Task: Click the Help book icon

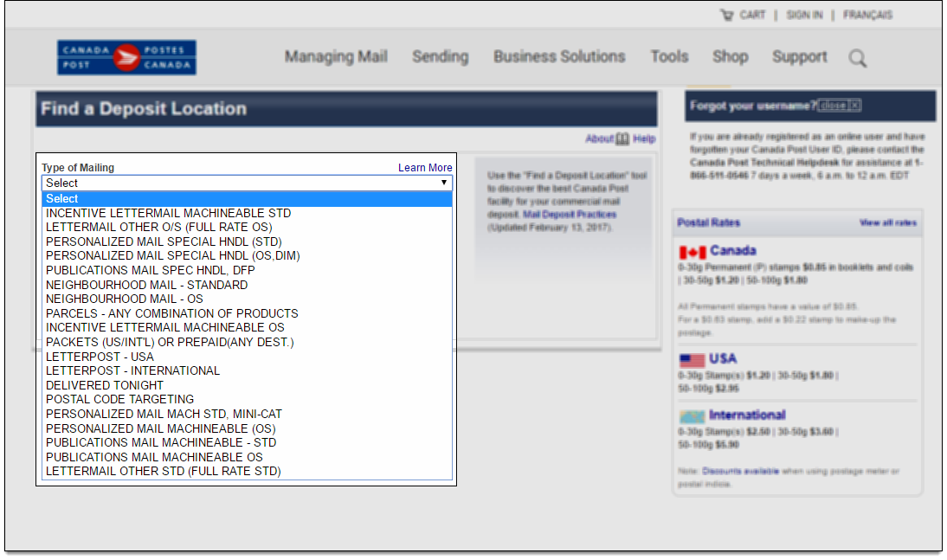Action: [622, 139]
